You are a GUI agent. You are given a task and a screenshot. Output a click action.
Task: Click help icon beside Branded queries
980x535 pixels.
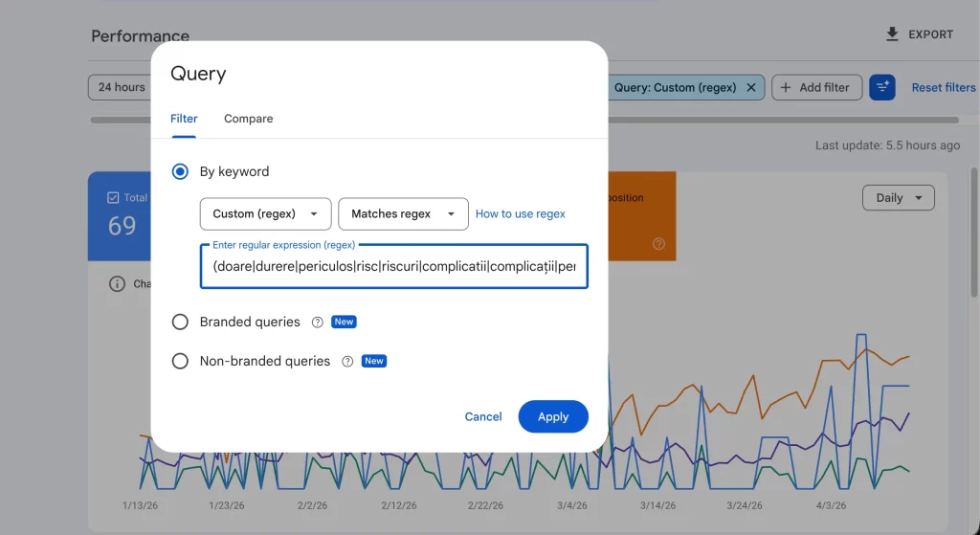tap(318, 323)
